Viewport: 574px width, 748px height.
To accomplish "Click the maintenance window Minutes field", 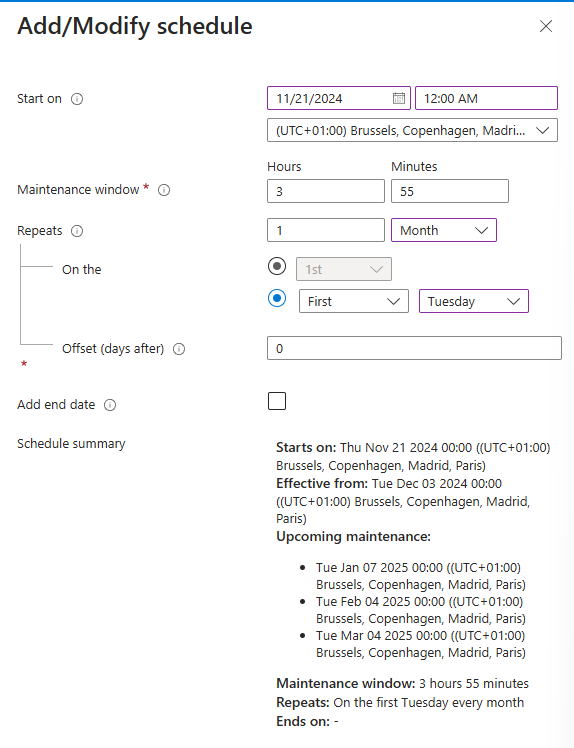I will (450, 191).
